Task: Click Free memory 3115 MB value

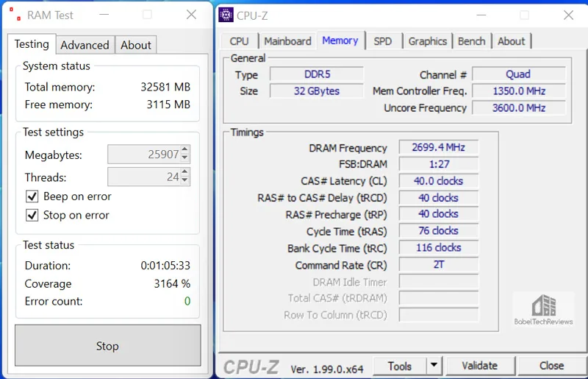Action: [168, 105]
